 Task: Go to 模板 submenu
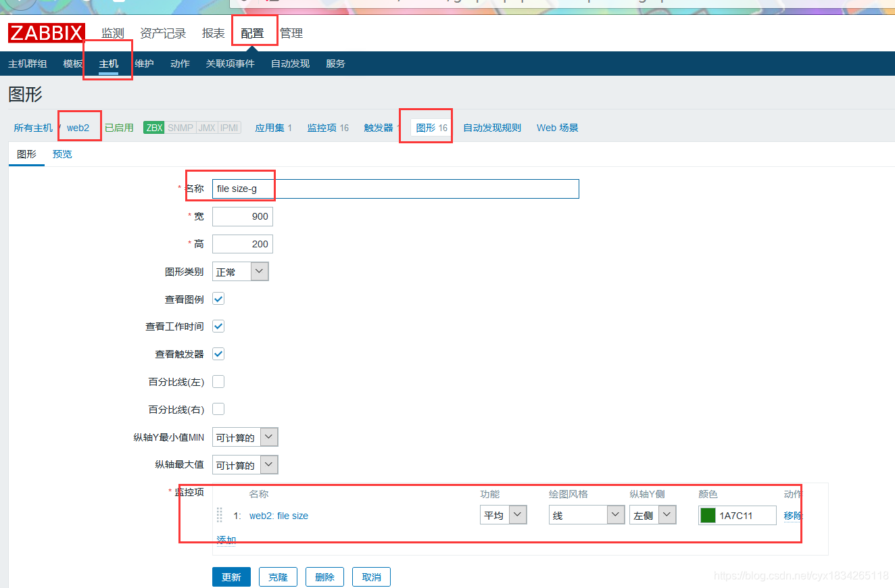pyautogui.click(x=73, y=64)
